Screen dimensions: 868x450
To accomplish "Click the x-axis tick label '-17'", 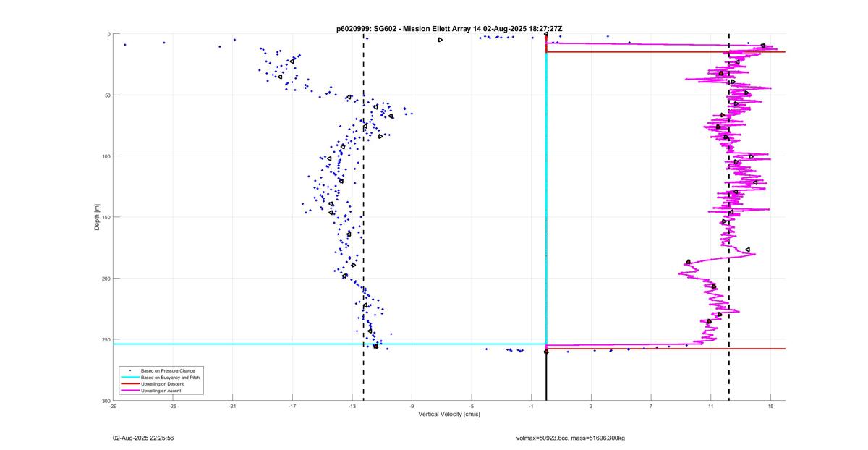I will (292, 407).
